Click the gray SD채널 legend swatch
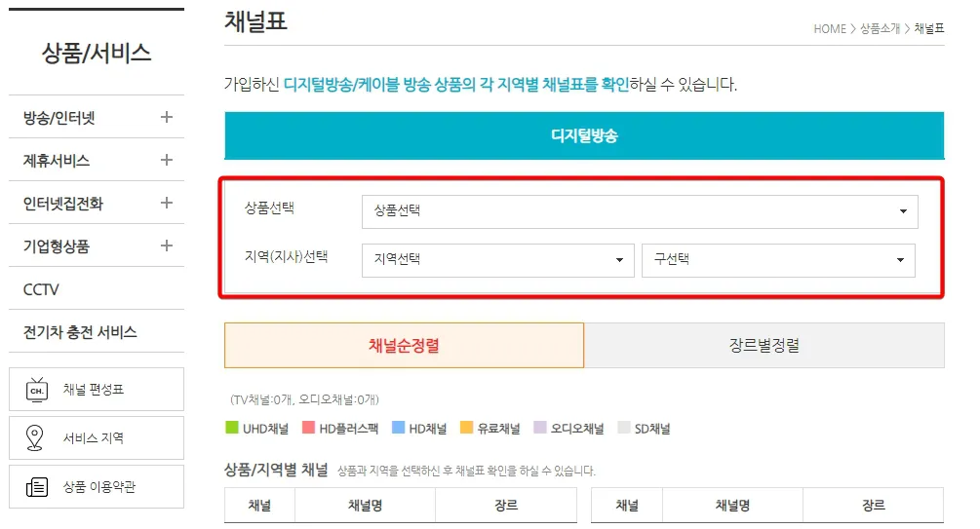 pos(624,428)
